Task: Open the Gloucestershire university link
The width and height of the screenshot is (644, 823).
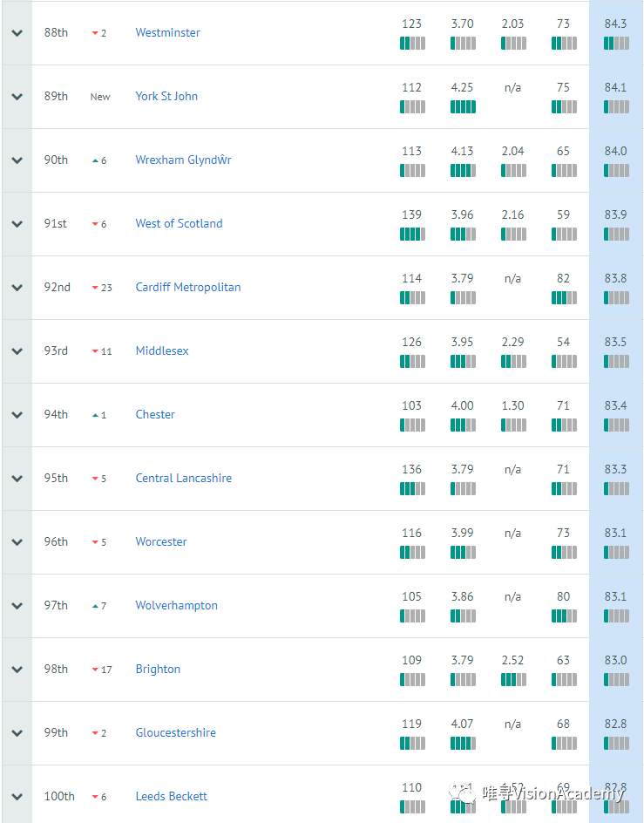Action: (x=176, y=732)
